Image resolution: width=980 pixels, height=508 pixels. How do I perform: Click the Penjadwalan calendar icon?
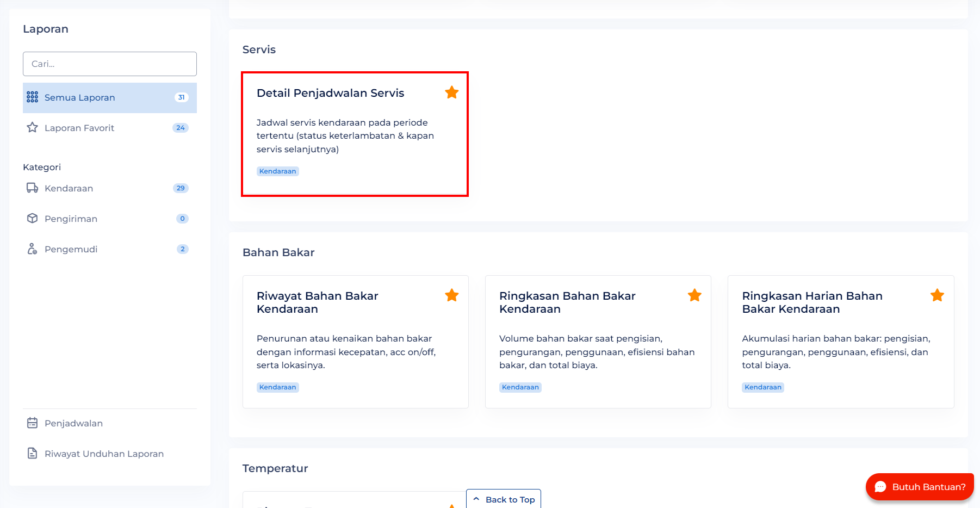(33, 423)
